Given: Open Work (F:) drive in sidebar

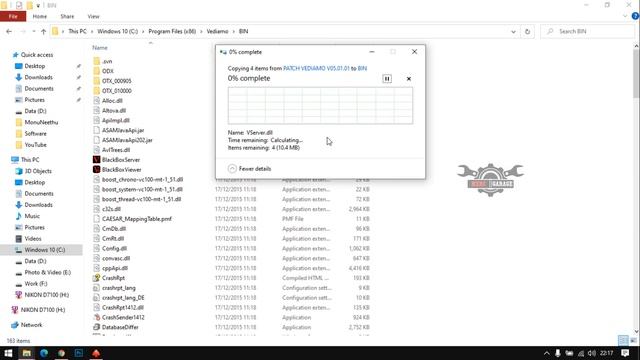Looking at the screenshot, I should tap(36, 283).
